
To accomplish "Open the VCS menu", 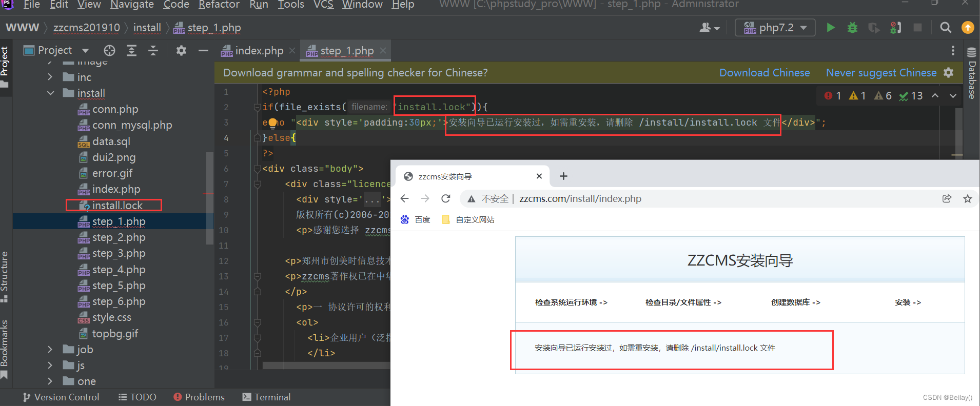I will coord(323,5).
